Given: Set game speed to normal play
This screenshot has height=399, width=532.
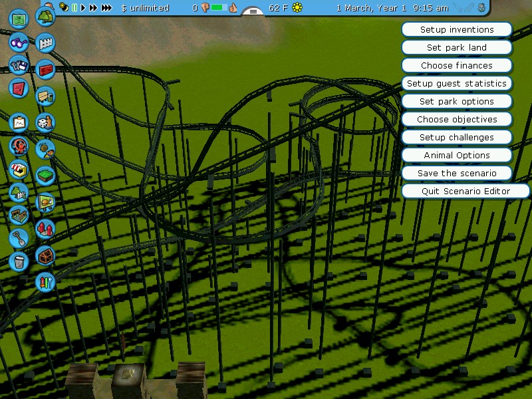Looking at the screenshot, I should [x=83, y=8].
